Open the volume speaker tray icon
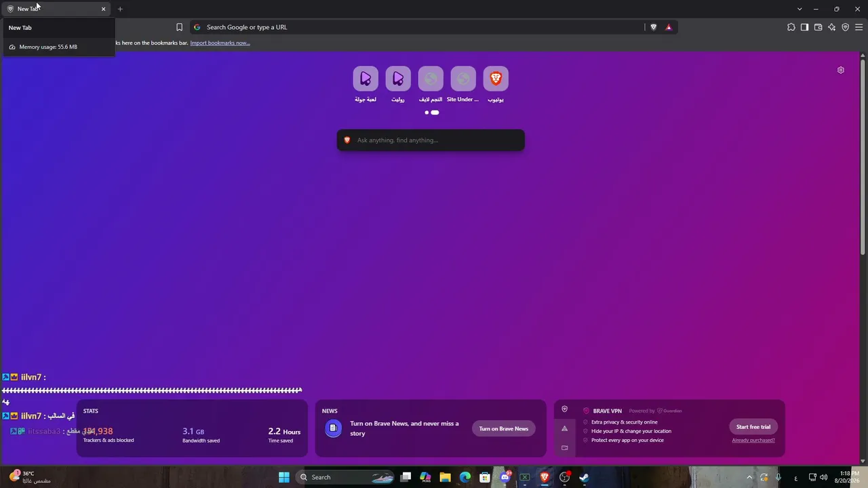 [x=824, y=477]
